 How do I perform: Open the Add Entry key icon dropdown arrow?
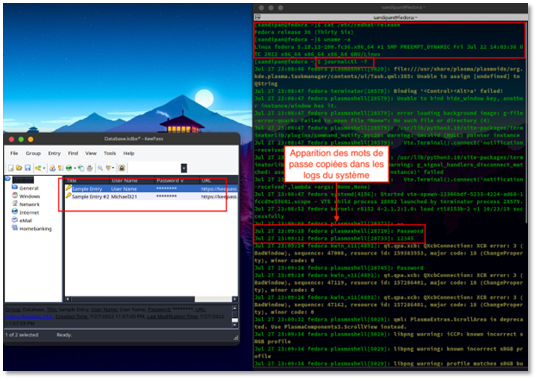coord(44,168)
